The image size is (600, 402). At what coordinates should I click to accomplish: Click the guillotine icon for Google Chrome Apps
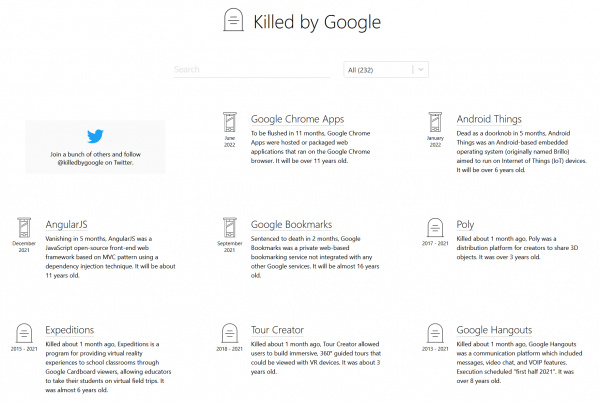point(230,124)
